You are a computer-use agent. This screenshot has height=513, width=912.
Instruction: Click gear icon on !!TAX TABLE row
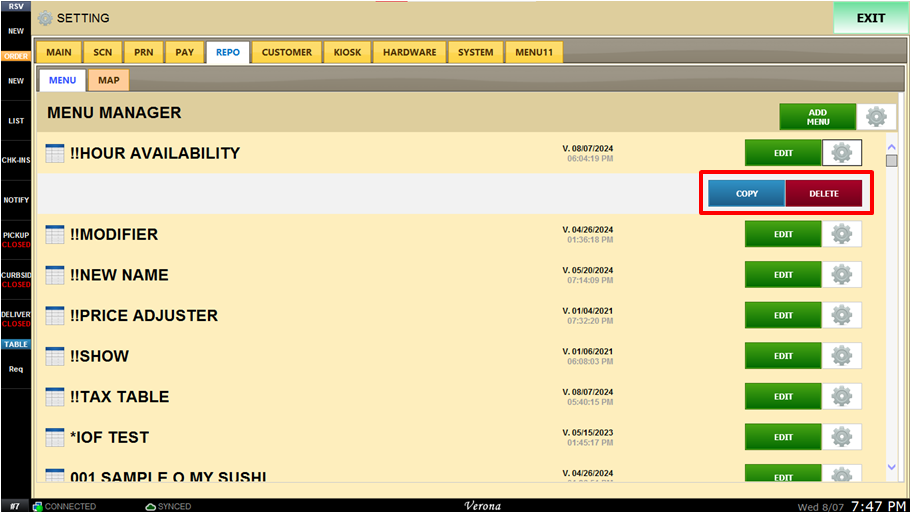click(x=841, y=397)
